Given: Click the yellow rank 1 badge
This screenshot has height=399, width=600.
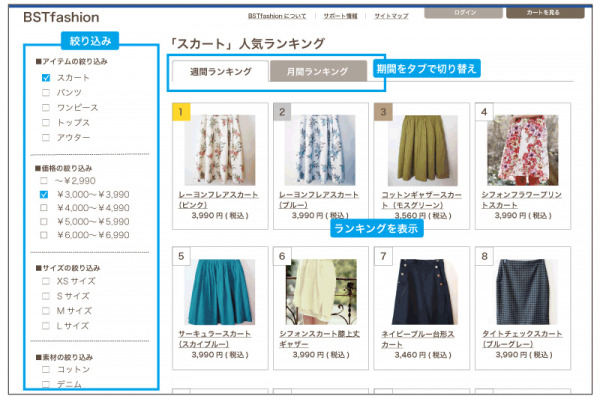Looking at the screenshot, I should [x=181, y=112].
